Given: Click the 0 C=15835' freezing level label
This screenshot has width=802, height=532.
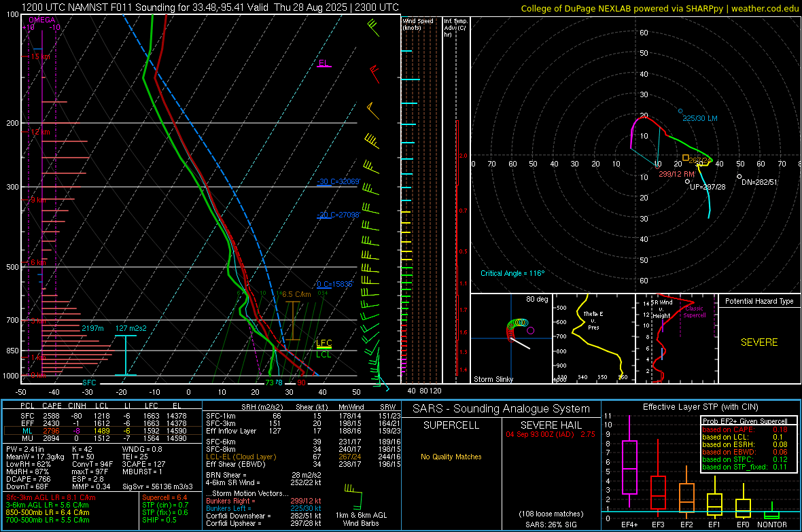Looking at the screenshot, I should pos(335,284).
